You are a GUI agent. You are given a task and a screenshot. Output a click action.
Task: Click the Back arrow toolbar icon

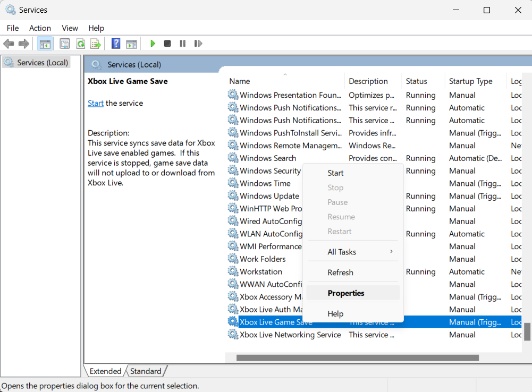(9, 44)
